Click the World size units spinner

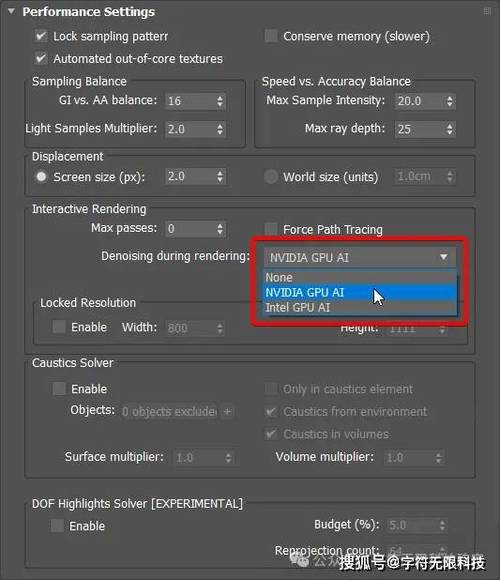450,176
